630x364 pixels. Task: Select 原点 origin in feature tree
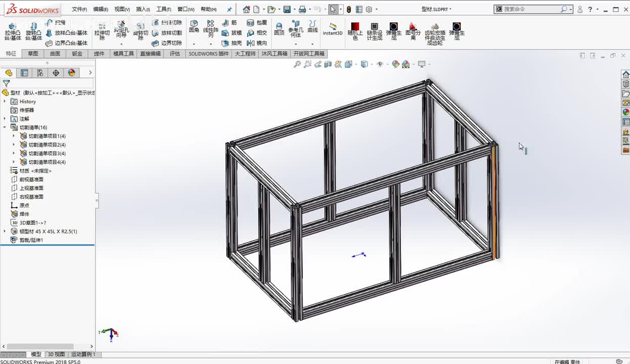(x=20, y=205)
